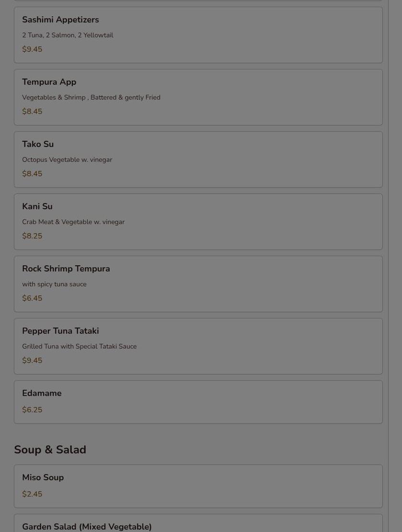The height and width of the screenshot is (532, 402).
Task: Click the $6.45 Rock Shrimp Tempura price
Action: (x=32, y=298)
